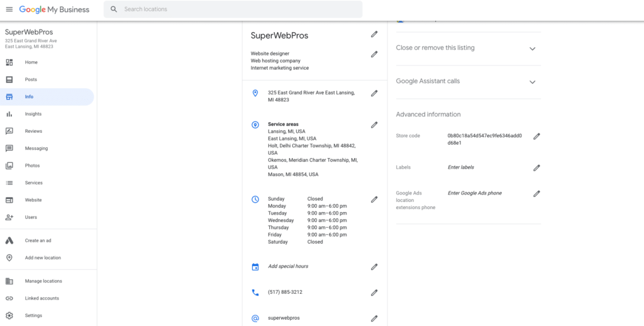Click the Photos icon
The image size is (644, 326).
[9, 166]
